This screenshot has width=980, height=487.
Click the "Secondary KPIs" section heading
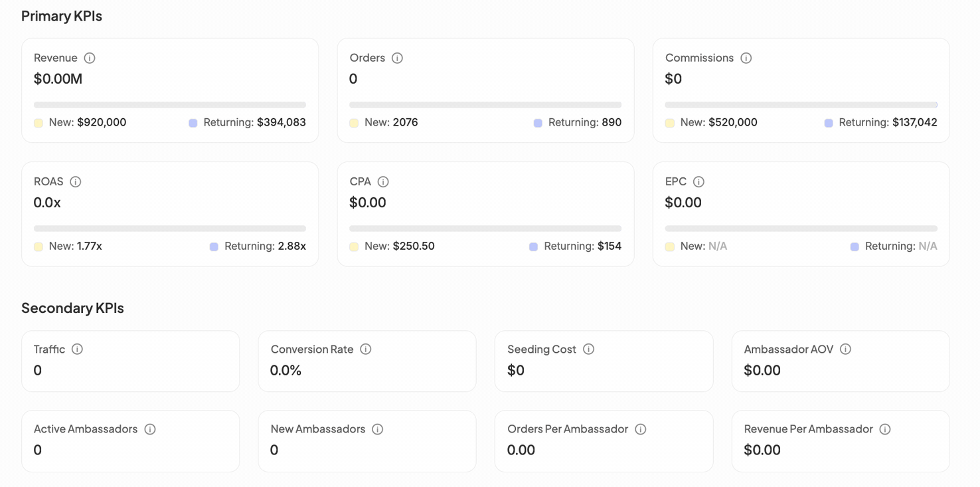coord(72,308)
